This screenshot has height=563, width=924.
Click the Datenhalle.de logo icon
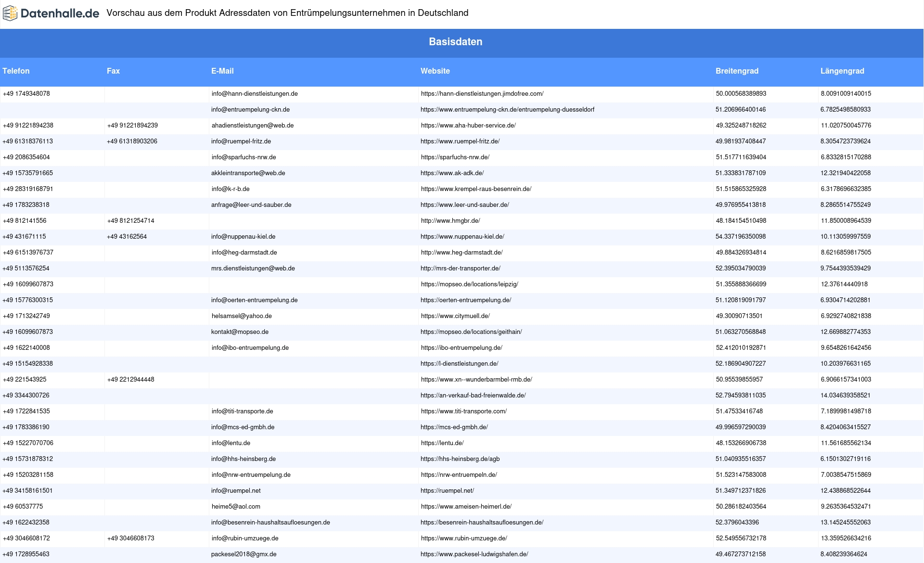(x=10, y=13)
